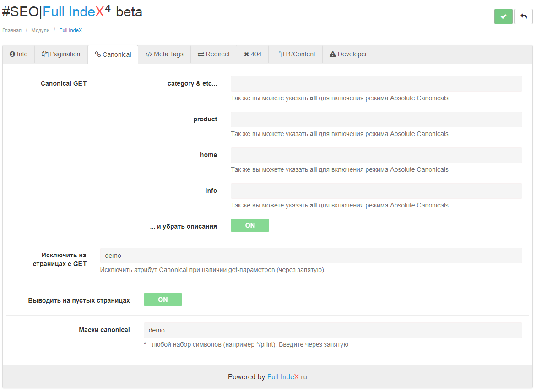Select the Canonical tab
The image size is (536, 392).
[113, 54]
